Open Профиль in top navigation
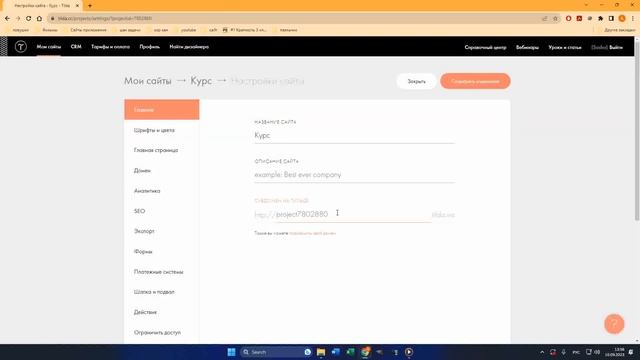 (149, 47)
